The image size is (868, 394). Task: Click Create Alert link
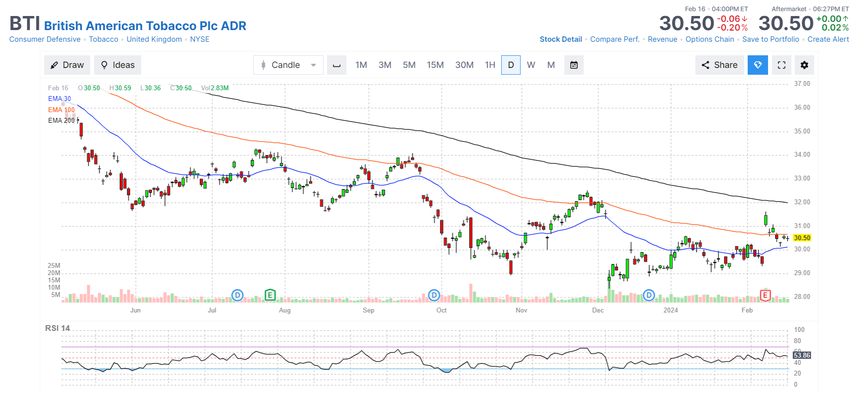[x=828, y=39]
